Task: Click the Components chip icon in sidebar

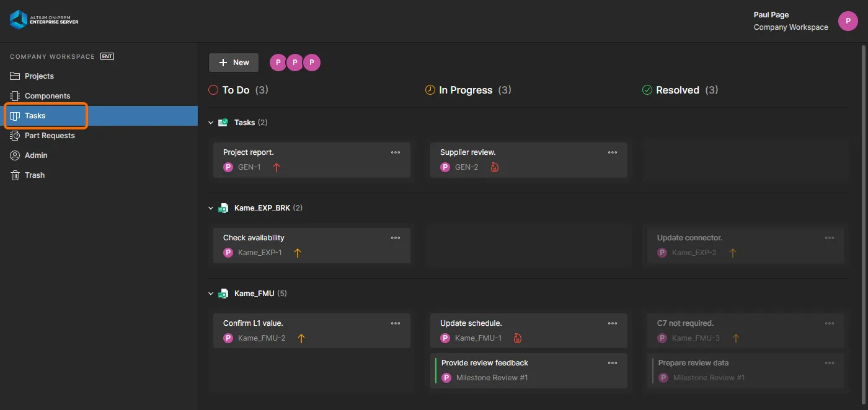Action: (x=15, y=96)
